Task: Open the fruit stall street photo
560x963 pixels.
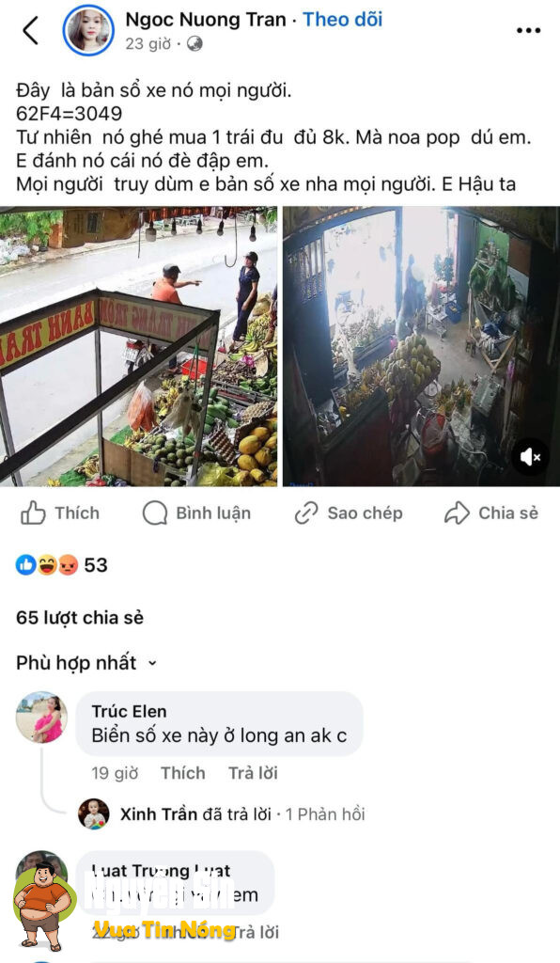Action: [x=139, y=346]
